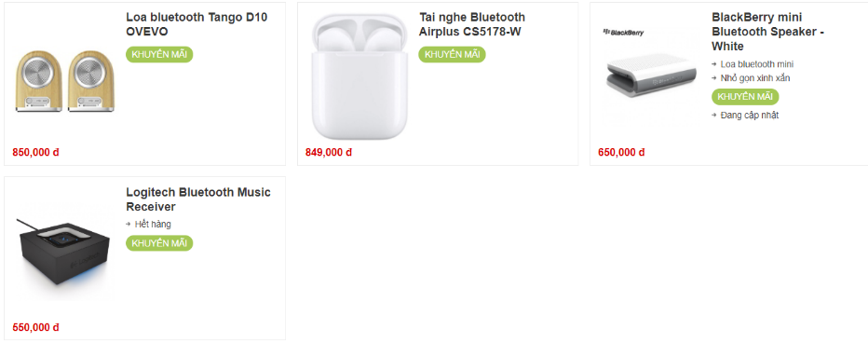Image resolution: width=868 pixels, height=343 pixels.
Task: Open Tai nghe Bluetooth Airplus CS5178-W link
Action: [x=471, y=24]
